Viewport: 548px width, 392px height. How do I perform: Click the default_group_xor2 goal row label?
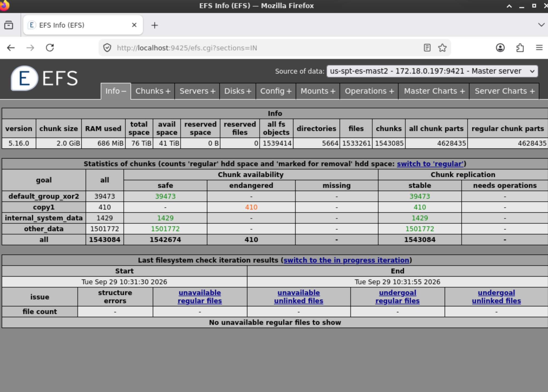coord(44,196)
